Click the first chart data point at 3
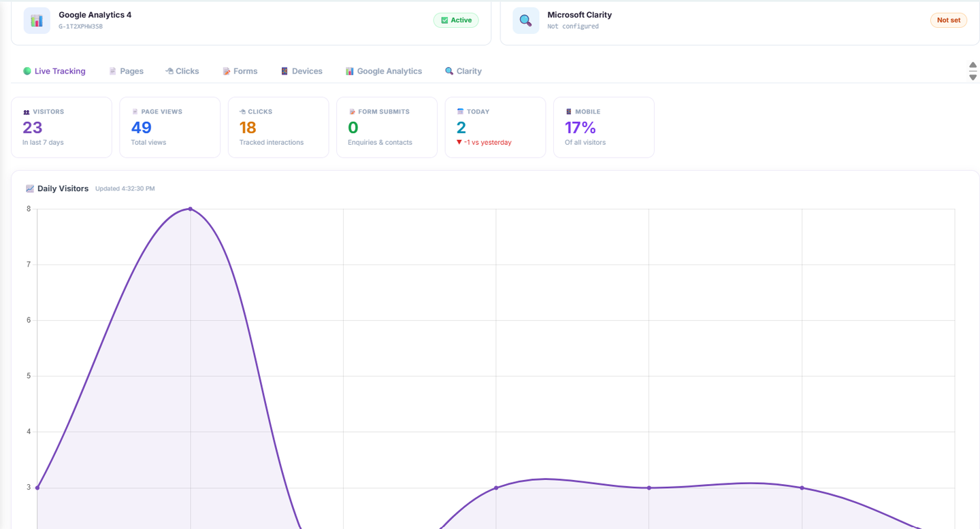Viewport: 980px width, 529px height. pos(37,488)
